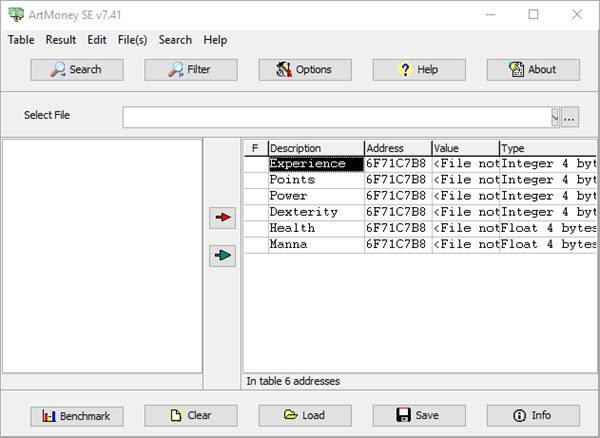The height and width of the screenshot is (438, 600).
Task: Clear the address table
Action: (x=191, y=416)
